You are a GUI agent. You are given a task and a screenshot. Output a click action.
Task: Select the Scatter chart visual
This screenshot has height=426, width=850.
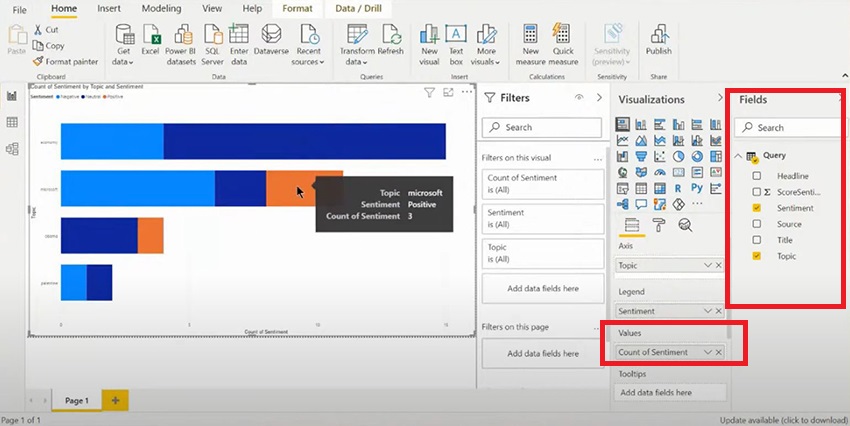[x=659, y=157]
